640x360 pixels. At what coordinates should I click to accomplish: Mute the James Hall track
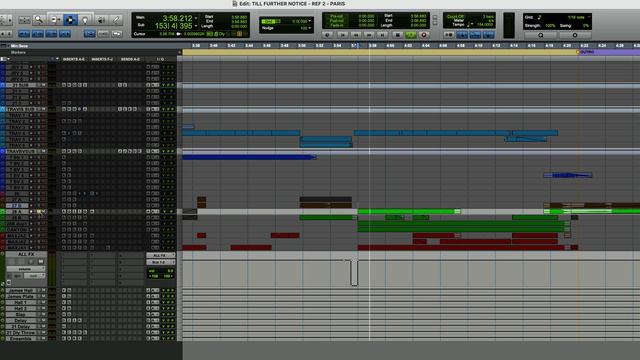43,291
